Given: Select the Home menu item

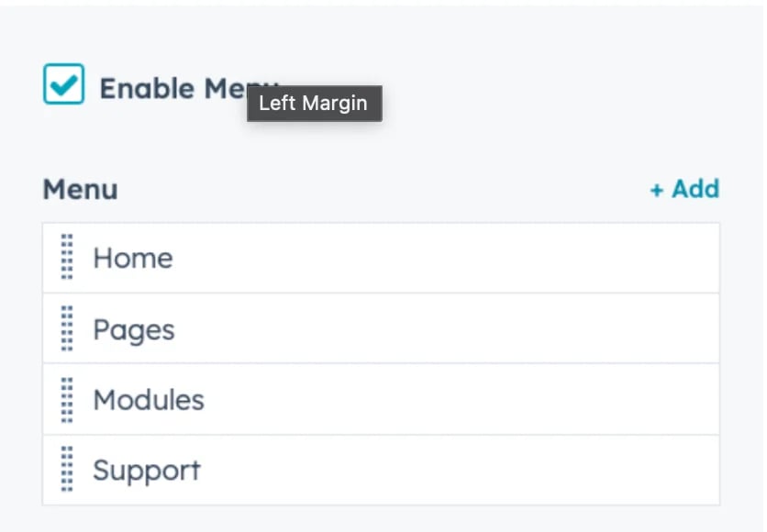Looking at the screenshot, I should (133, 258).
